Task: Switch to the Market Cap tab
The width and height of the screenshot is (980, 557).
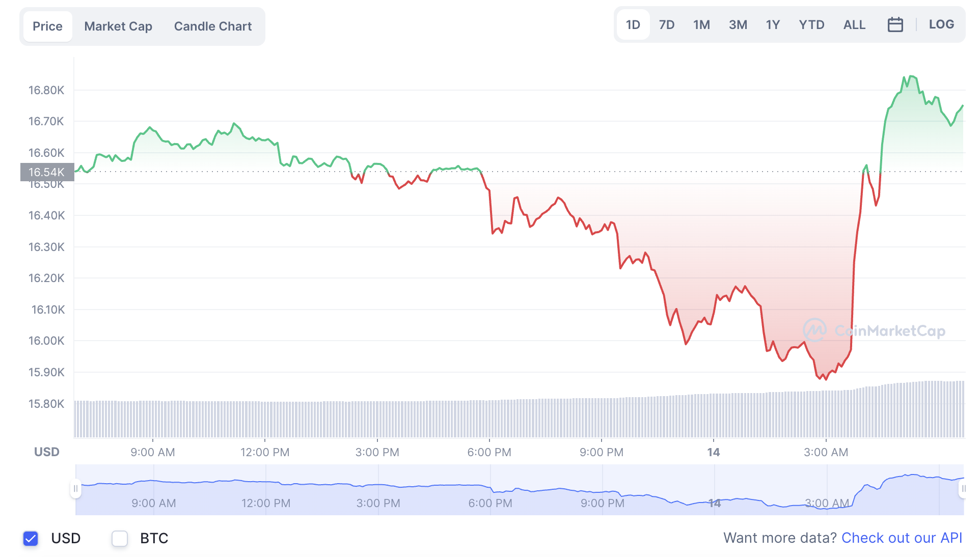Action: [x=118, y=26]
